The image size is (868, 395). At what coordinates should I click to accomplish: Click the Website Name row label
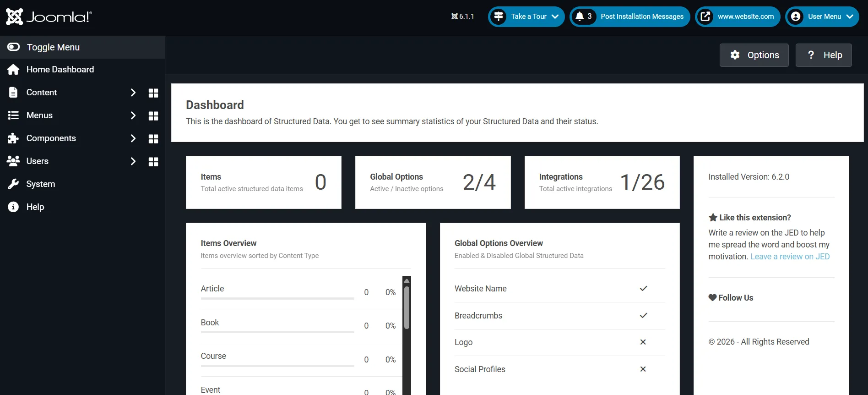481,289
